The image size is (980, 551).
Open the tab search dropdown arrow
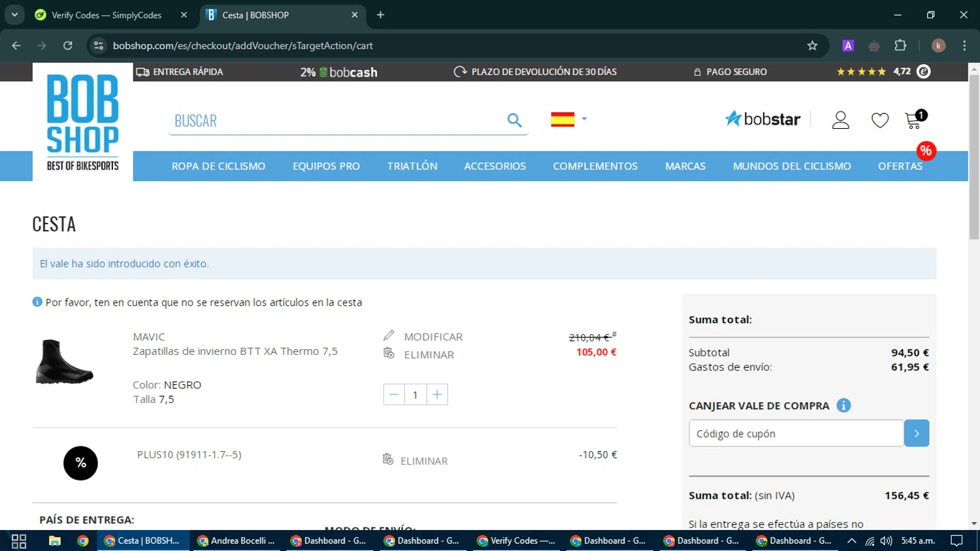click(x=14, y=14)
